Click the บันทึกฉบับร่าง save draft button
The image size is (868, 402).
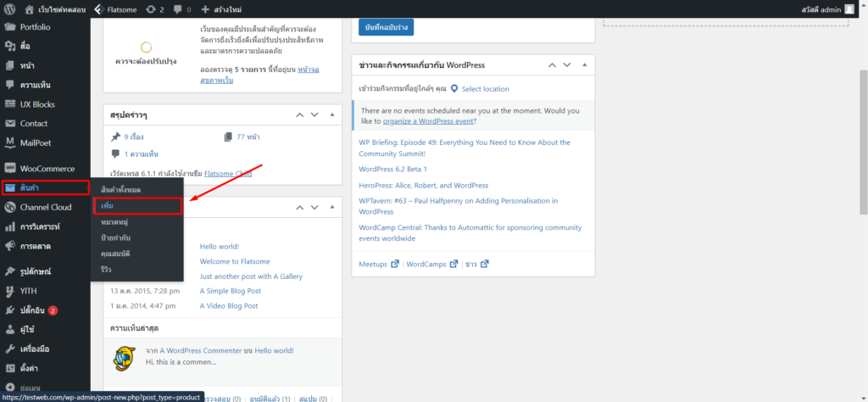[x=386, y=26]
